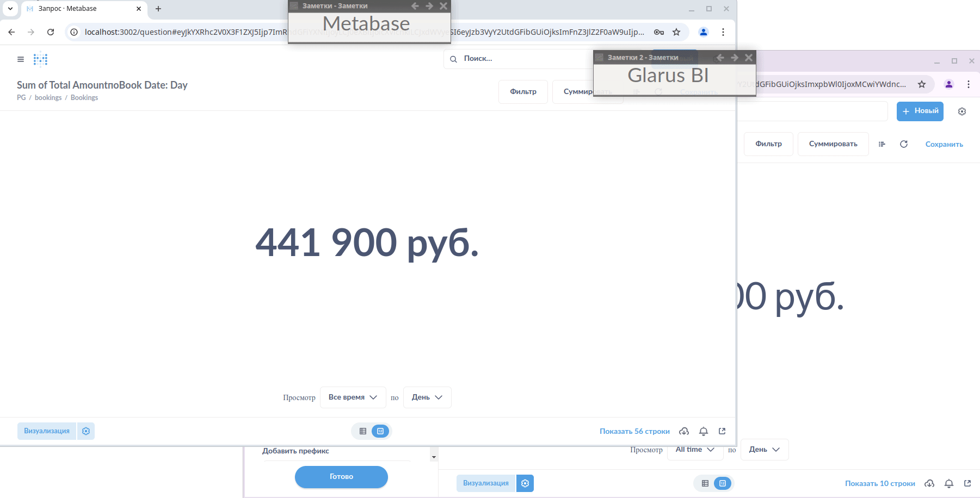
Task: Switch to table view near Показать 56 строки
Action: 363,431
